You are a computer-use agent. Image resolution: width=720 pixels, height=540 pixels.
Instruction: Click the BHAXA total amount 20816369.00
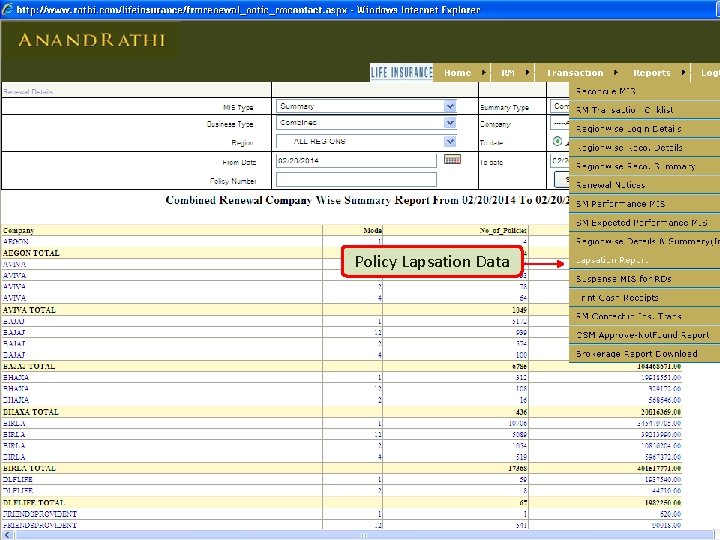click(x=661, y=412)
